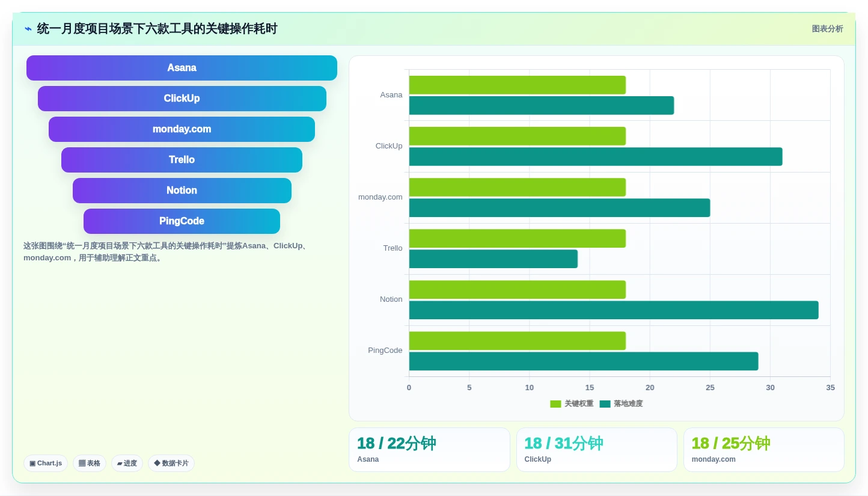Click the 落地难度 legend text
The height and width of the screenshot is (496, 868).
coord(628,404)
